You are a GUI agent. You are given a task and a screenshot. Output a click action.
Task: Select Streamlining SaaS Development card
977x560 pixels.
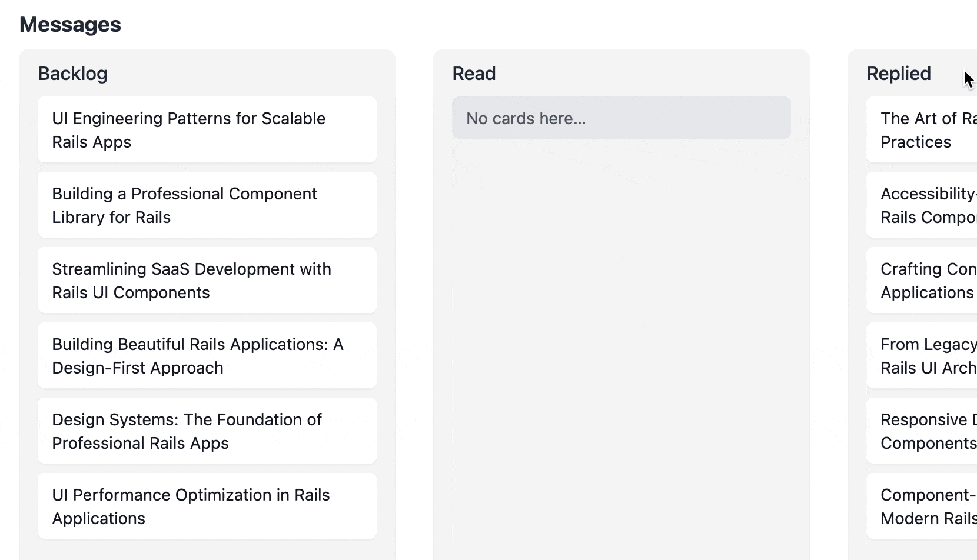pos(207,281)
